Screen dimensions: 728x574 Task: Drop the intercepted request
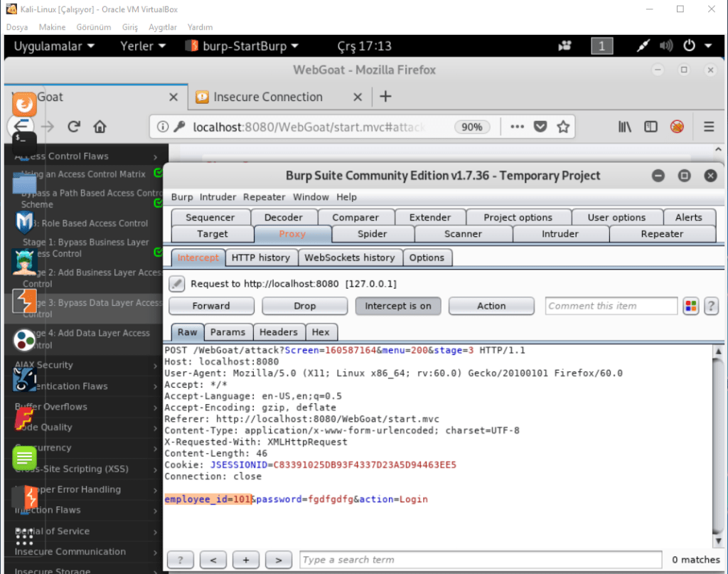304,306
